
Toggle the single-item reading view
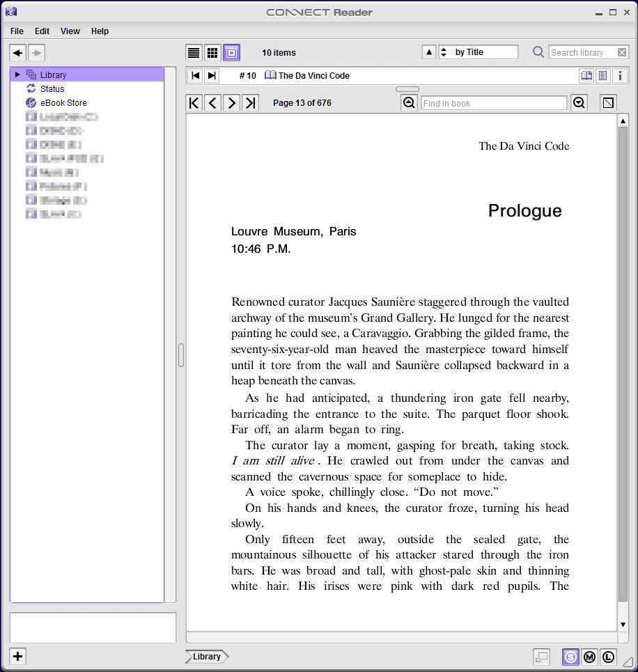click(231, 53)
